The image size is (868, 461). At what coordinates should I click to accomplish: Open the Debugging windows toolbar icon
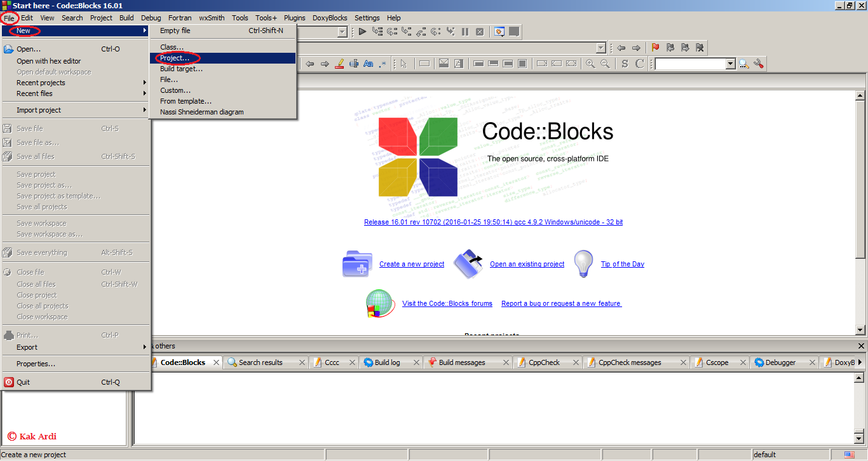499,31
